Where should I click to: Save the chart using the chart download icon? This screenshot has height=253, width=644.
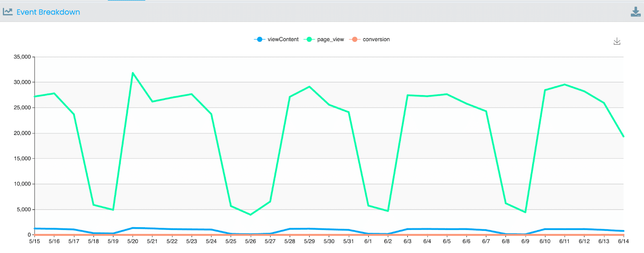[x=617, y=41]
